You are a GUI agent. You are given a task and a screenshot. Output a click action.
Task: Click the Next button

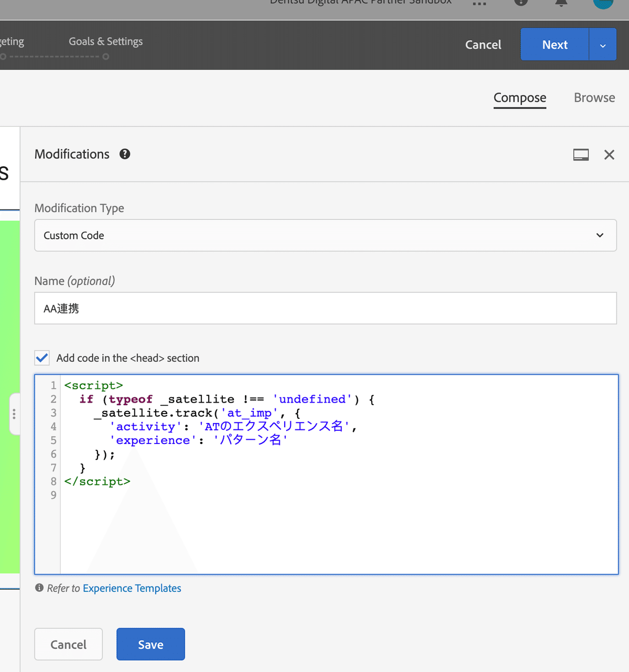tap(555, 45)
